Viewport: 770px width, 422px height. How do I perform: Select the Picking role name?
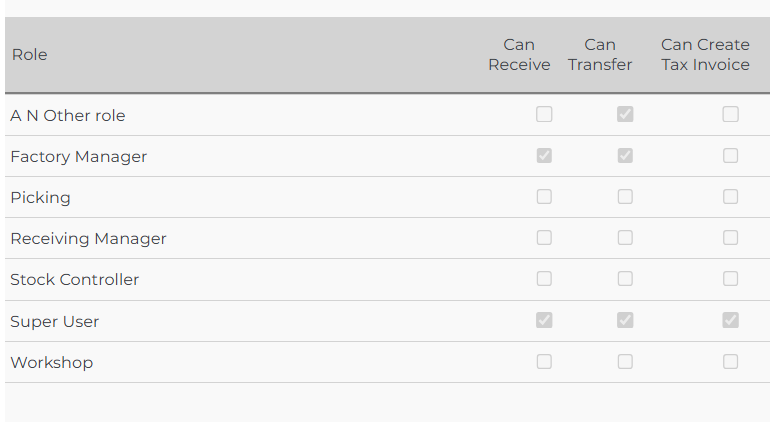[x=41, y=198]
